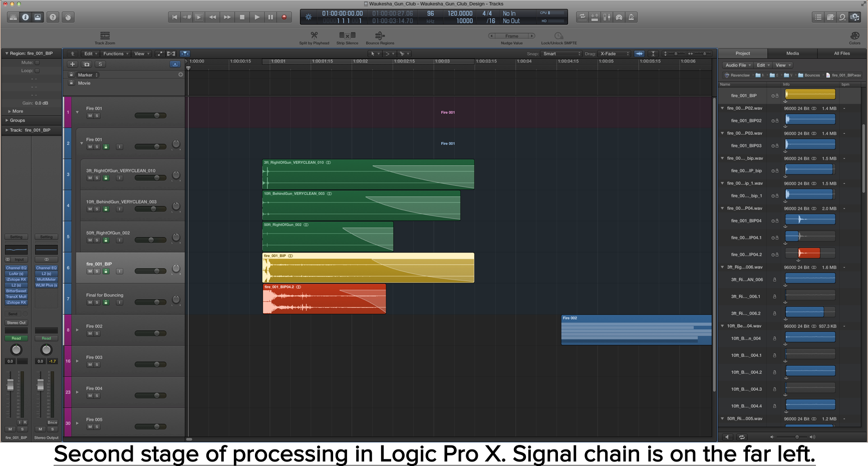Viewport: 868px width, 466px height.
Task: Switch to the Project tab
Action: 743,53
